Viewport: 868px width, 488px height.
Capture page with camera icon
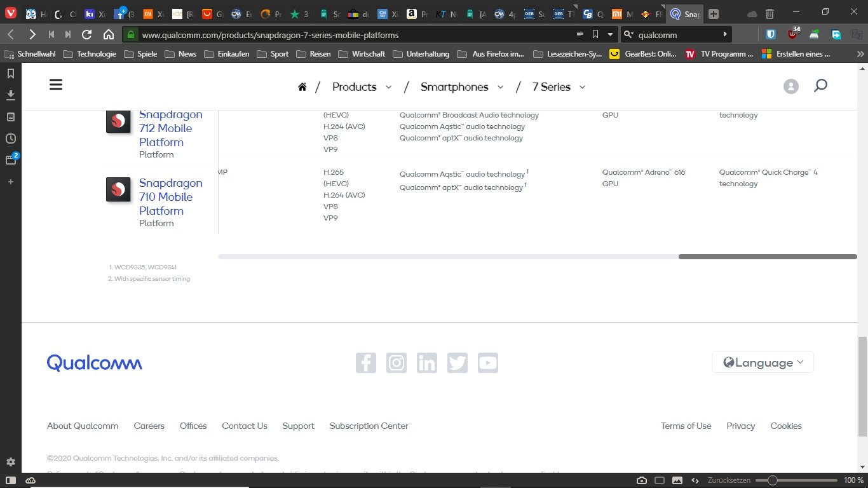pyautogui.click(x=642, y=480)
